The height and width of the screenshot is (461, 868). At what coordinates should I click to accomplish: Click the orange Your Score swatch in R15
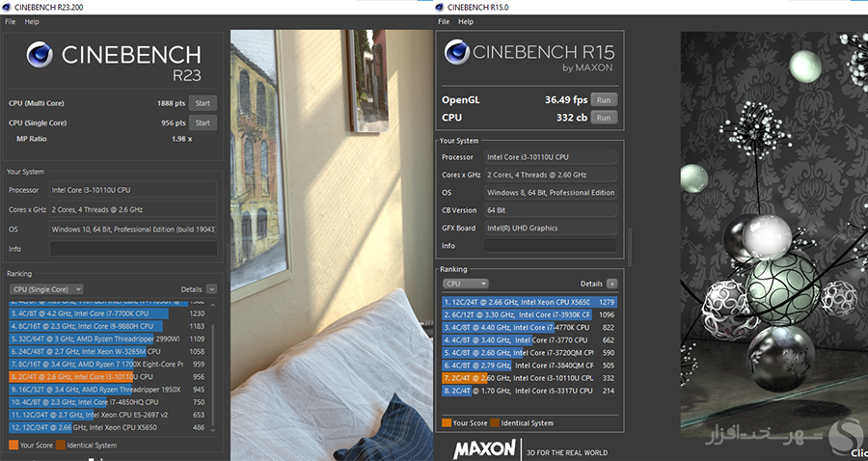tap(447, 422)
